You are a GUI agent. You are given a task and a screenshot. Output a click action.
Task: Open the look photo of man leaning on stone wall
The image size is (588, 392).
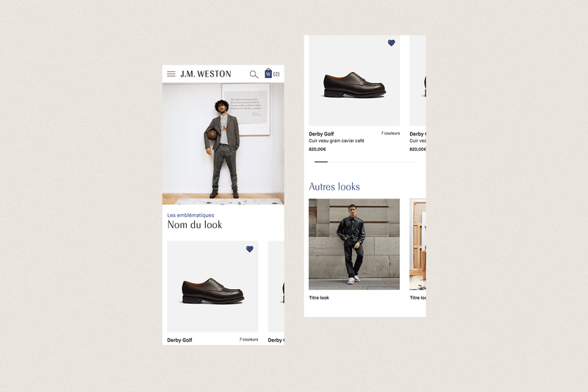(x=354, y=243)
